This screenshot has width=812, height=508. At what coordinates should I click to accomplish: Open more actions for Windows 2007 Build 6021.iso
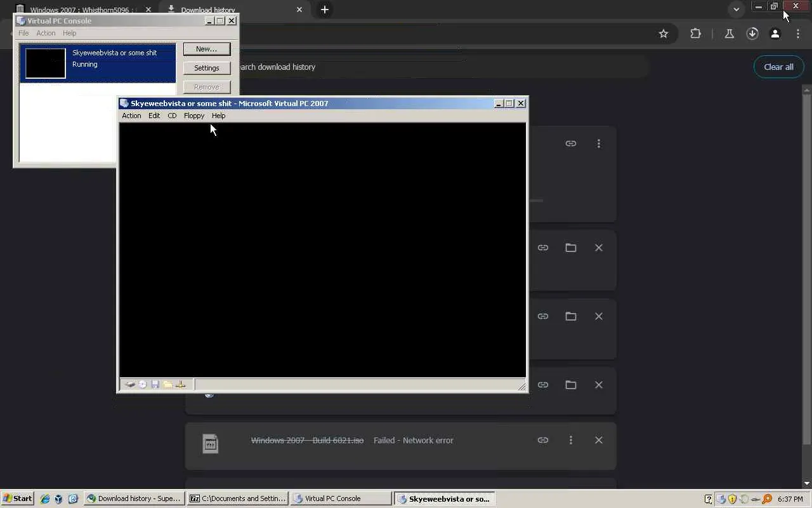tap(571, 440)
